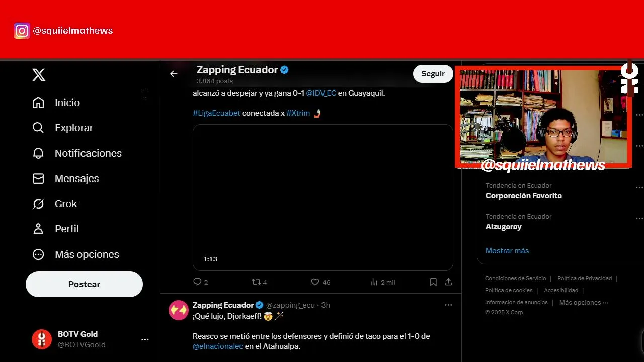The height and width of the screenshot is (362, 644).
Task: Follow Zapping Ecuador with Seguir button
Action: point(433,74)
